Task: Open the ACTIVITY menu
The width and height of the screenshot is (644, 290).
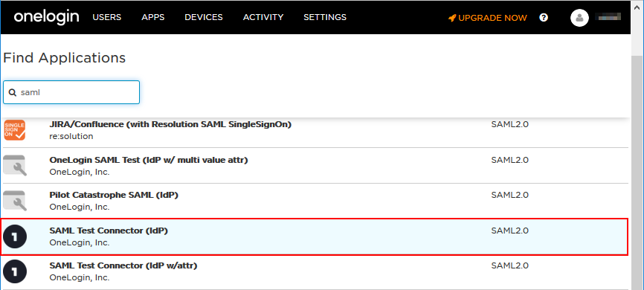Action: [x=263, y=17]
